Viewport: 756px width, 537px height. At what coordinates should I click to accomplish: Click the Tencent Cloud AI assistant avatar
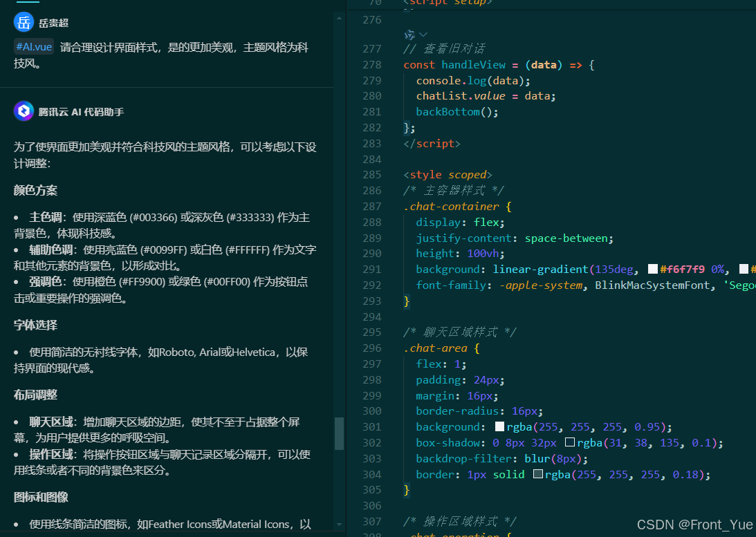24,111
